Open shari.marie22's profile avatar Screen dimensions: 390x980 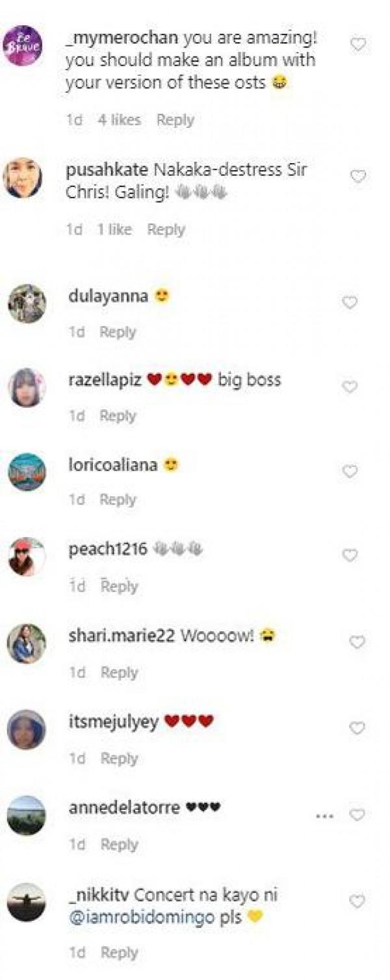coord(27,643)
